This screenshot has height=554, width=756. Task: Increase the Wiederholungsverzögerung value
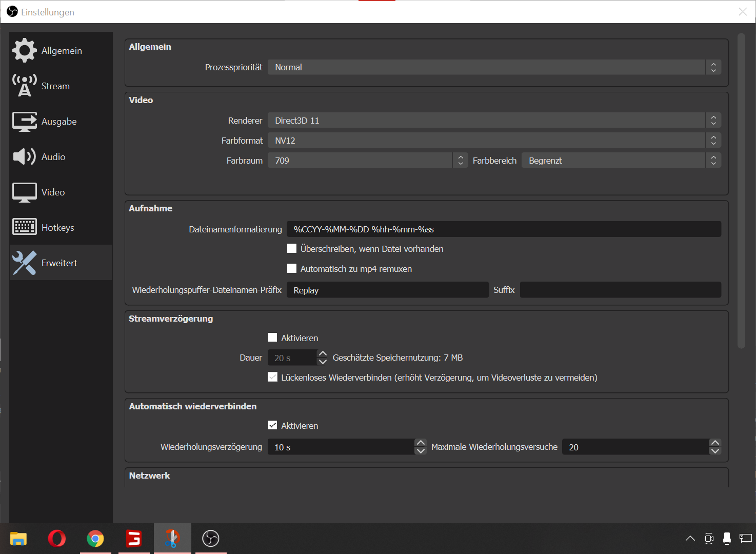pos(421,443)
